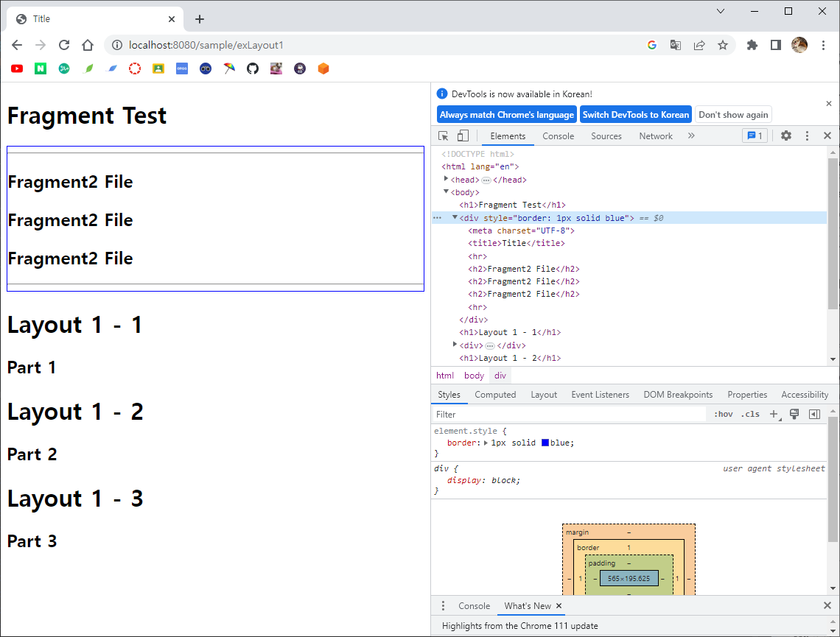Add a new style rule
This screenshot has width=840, height=637.
(x=774, y=415)
